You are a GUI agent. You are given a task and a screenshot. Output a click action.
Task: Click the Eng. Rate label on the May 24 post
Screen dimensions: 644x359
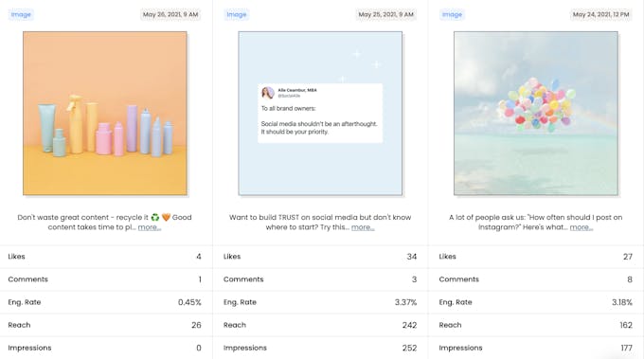tap(456, 302)
